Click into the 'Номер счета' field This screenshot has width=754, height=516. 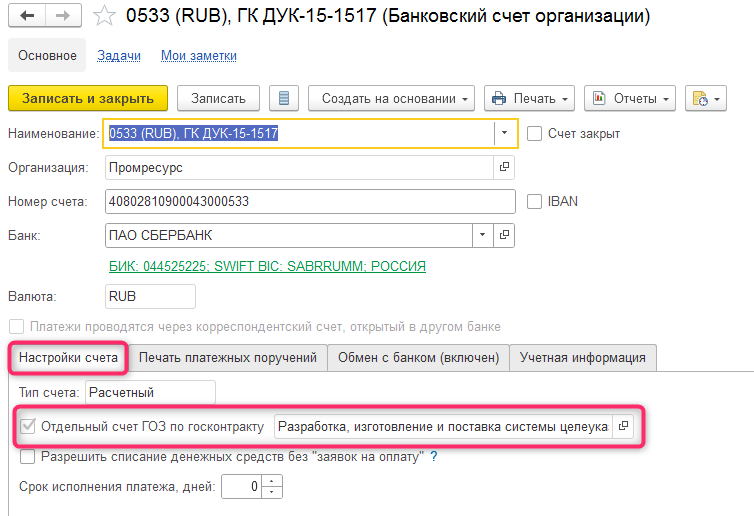point(309,201)
